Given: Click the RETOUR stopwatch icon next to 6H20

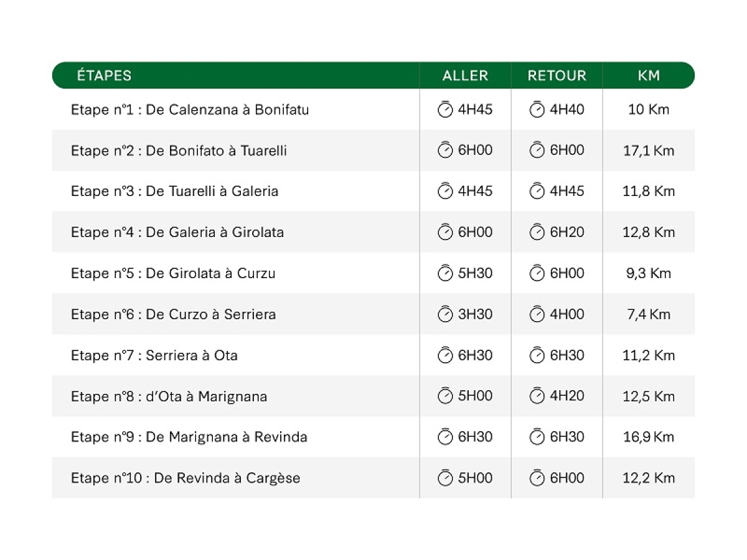Looking at the screenshot, I should coord(537,232).
